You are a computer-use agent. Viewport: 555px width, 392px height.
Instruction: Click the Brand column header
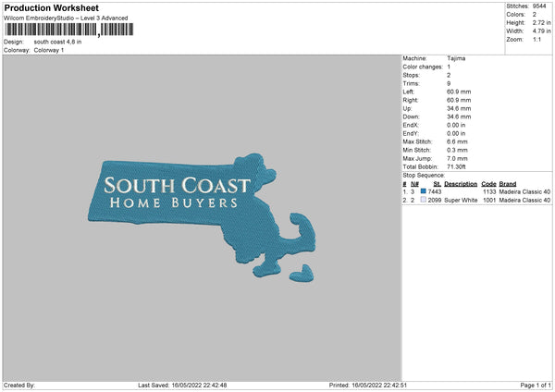pos(508,184)
